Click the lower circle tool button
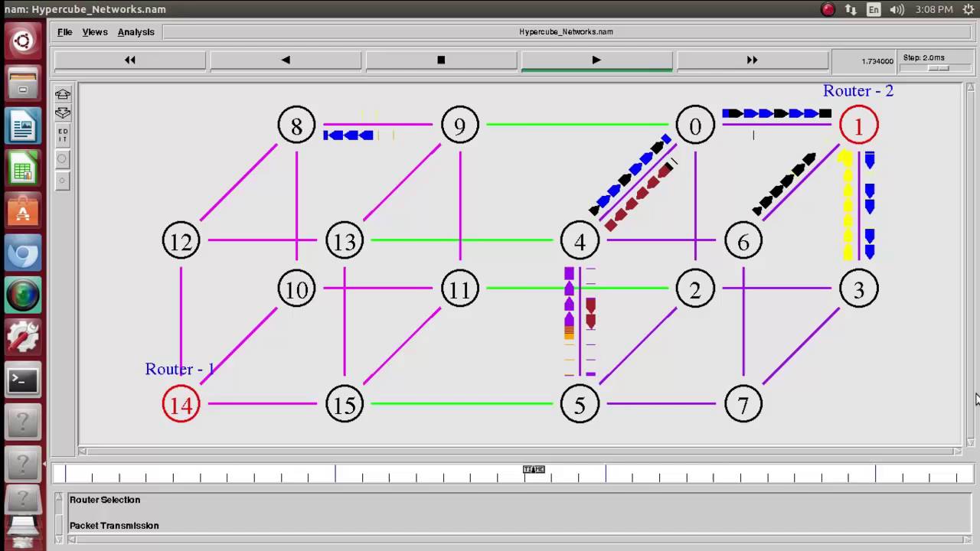 (x=63, y=181)
